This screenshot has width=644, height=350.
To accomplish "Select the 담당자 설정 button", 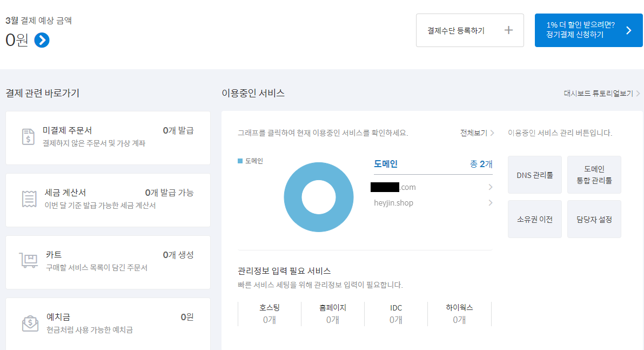I will point(594,220).
